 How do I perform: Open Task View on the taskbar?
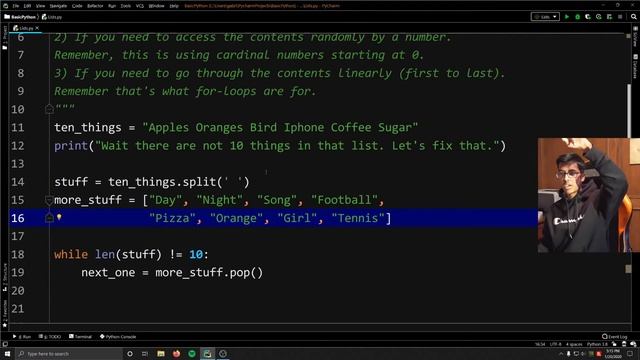(x=145, y=354)
